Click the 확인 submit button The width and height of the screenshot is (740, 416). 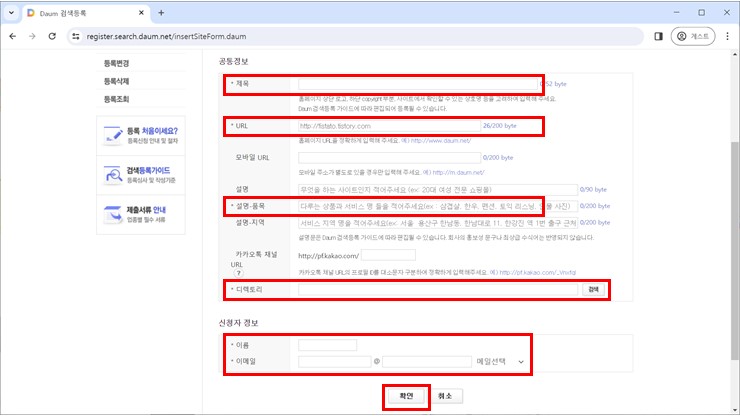pos(406,396)
